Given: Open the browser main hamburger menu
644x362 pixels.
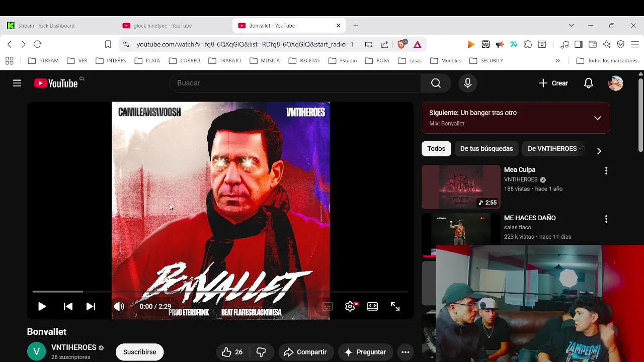Looking at the screenshot, I should (634, 44).
